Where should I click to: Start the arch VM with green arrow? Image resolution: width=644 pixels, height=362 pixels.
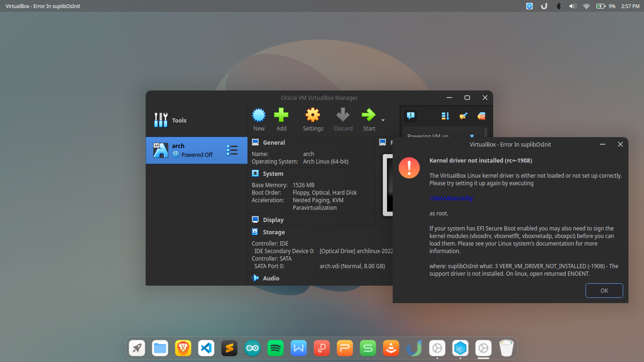[x=369, y=115]
